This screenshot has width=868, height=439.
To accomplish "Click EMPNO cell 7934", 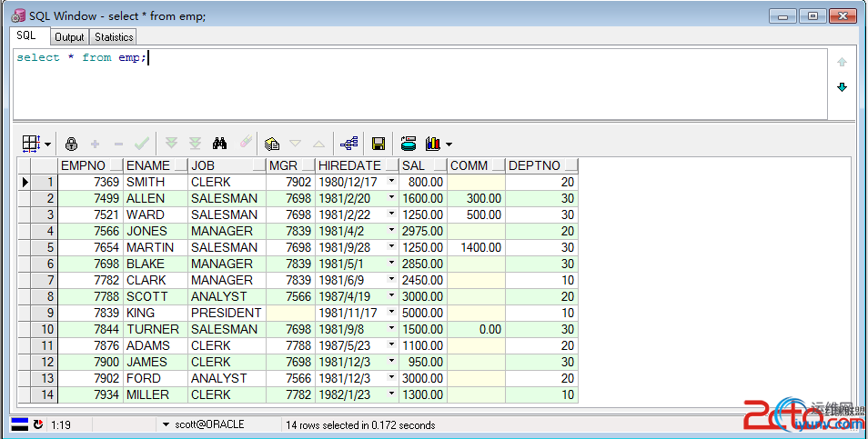I will (x=90, y=394).
